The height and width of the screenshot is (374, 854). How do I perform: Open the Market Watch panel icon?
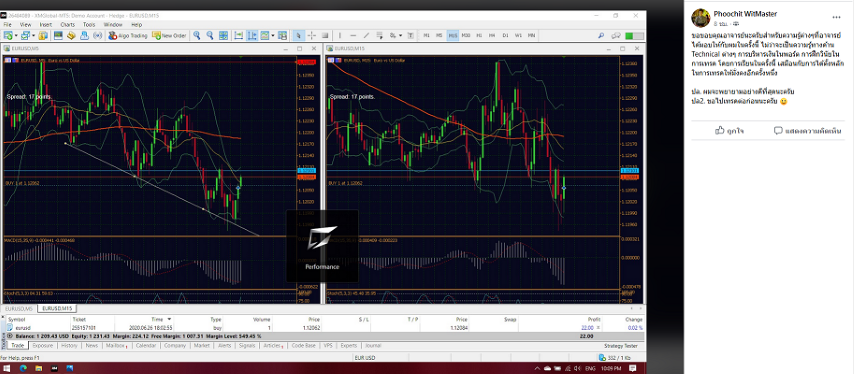point(58,35)
